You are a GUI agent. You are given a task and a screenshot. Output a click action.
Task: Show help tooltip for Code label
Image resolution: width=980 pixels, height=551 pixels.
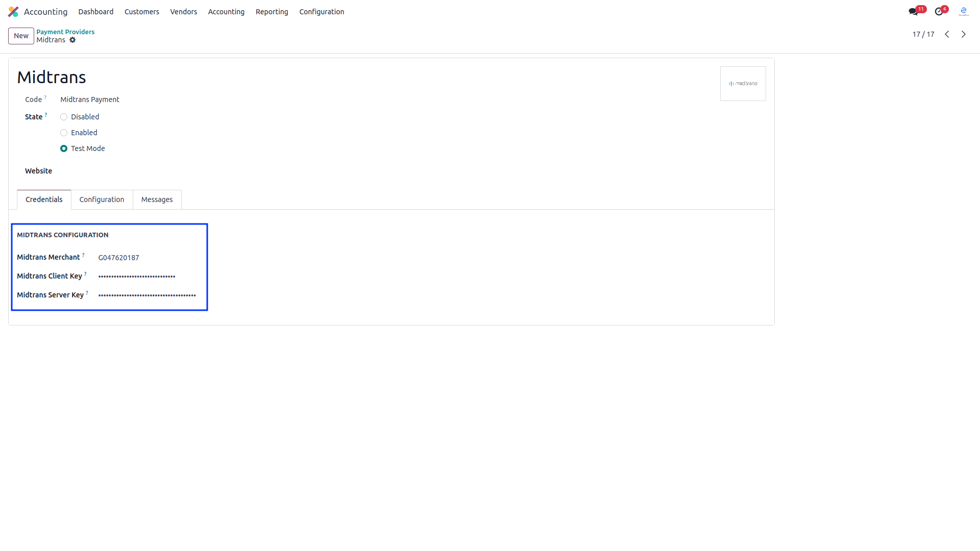45,97
